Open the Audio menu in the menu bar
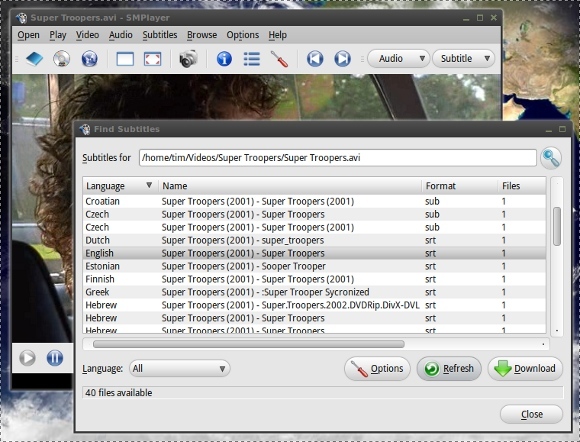 121,35
